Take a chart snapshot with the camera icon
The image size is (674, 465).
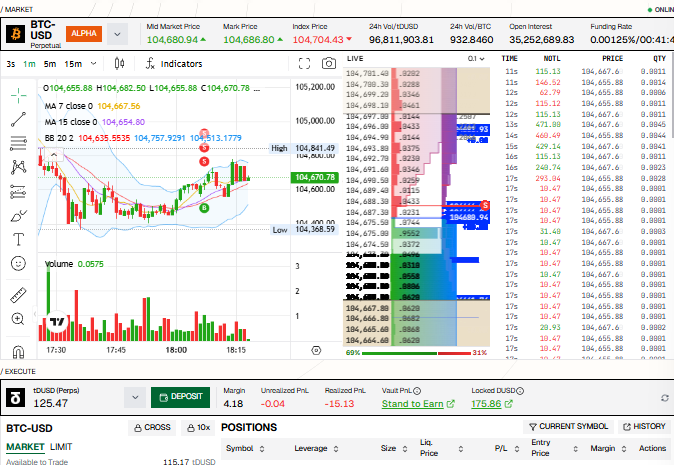(x=329, y=64)
